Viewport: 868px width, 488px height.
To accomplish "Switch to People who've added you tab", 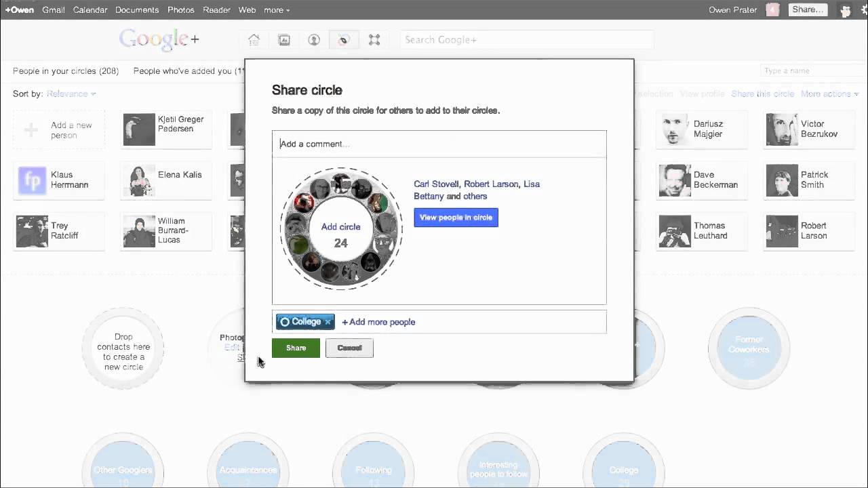I will [188, 70].
